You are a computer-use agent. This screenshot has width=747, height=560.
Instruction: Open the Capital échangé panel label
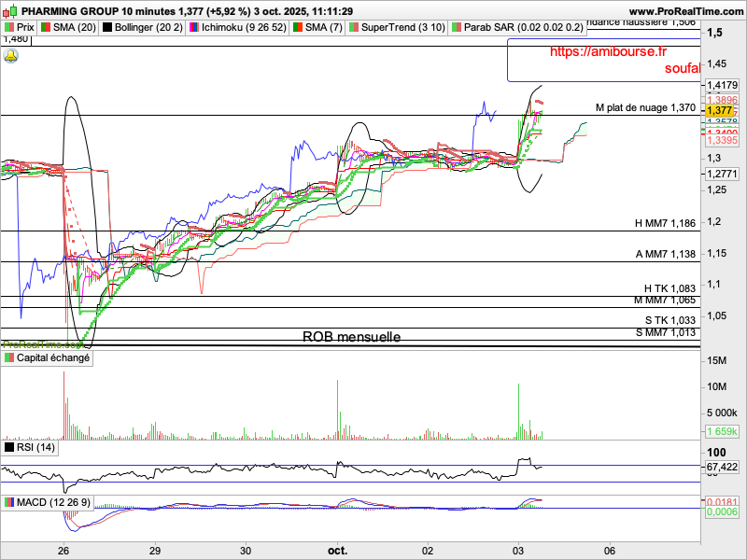(48, 358)
